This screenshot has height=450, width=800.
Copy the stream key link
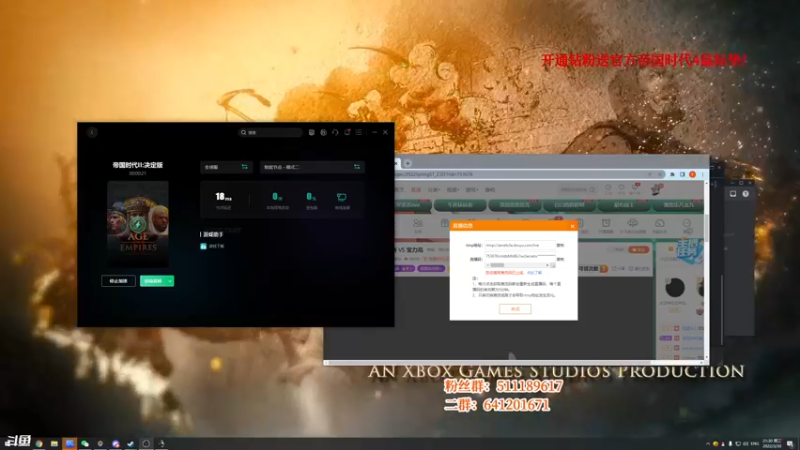click(560, 259)
